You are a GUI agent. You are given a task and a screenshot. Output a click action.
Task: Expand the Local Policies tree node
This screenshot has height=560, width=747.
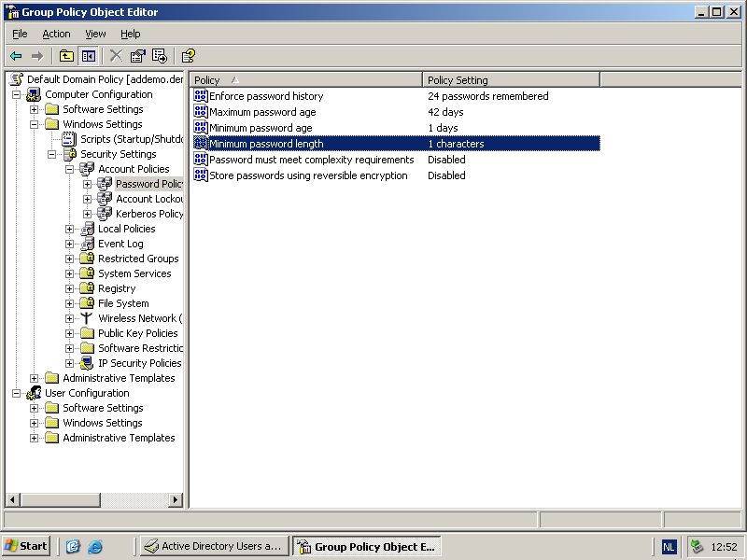pyautogui.click(x=70, y=229)
